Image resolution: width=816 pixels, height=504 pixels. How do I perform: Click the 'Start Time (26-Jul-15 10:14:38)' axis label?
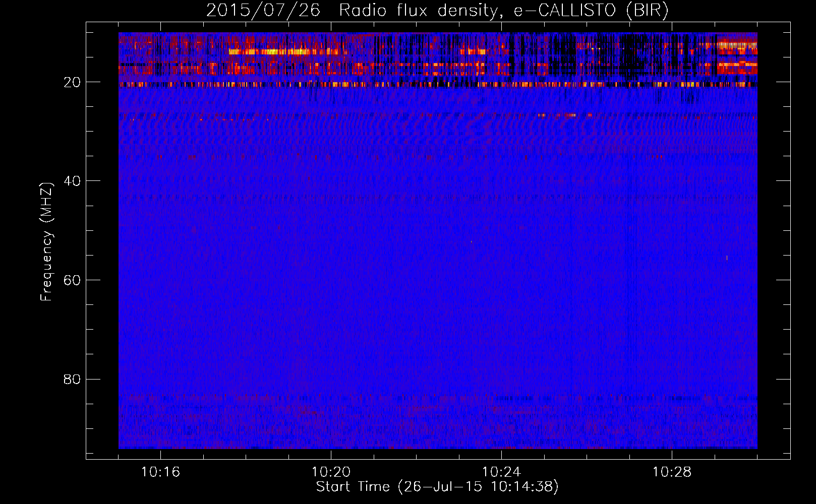pyautogui.click(x=437, y=487)
